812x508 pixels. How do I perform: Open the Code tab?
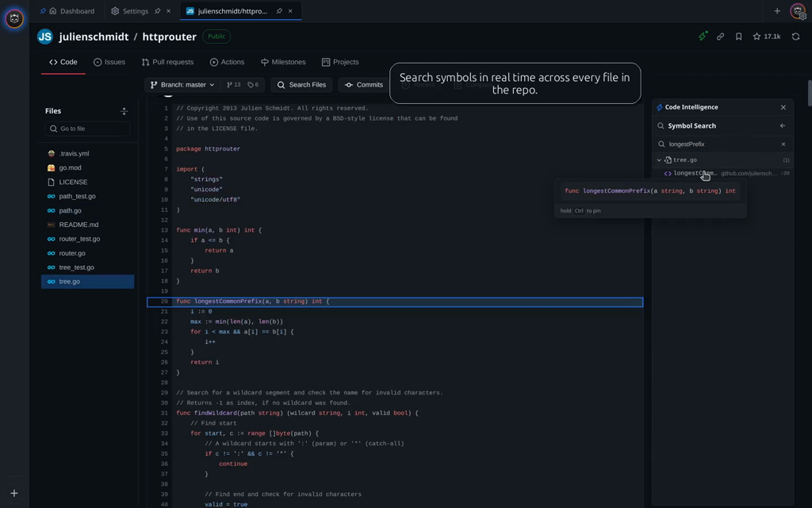(x=63, y=62)
